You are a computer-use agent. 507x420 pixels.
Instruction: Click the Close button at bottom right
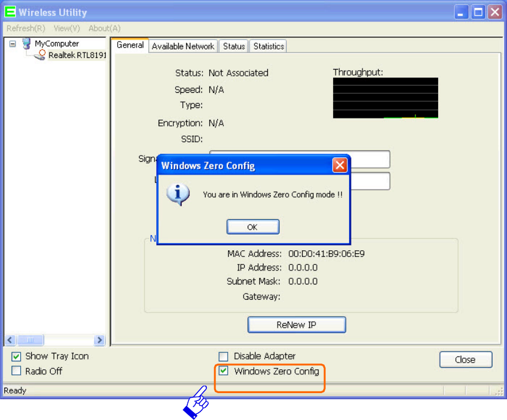coord(466,360)
